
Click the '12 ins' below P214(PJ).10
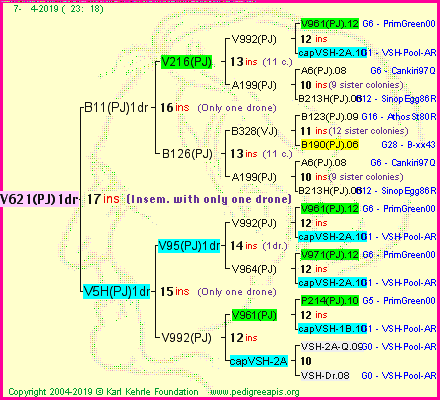[x=314, y=315]
